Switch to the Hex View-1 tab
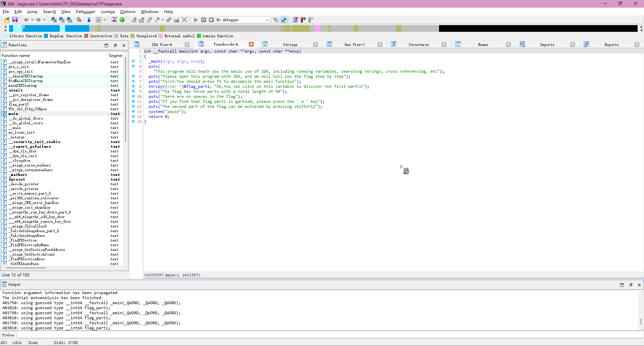Viewport: 644px width, 346px height. point(354,45)
